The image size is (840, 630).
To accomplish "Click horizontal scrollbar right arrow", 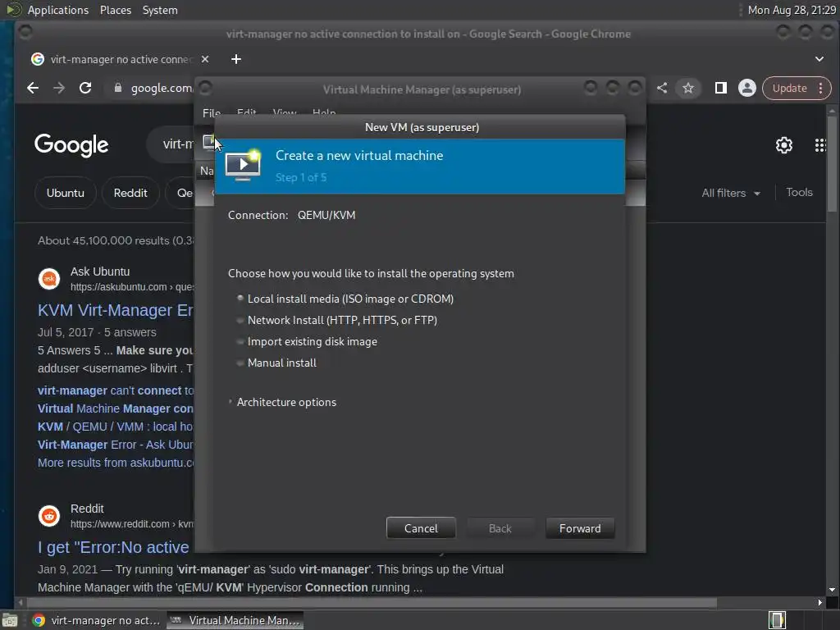I will (x=819, y=603).
